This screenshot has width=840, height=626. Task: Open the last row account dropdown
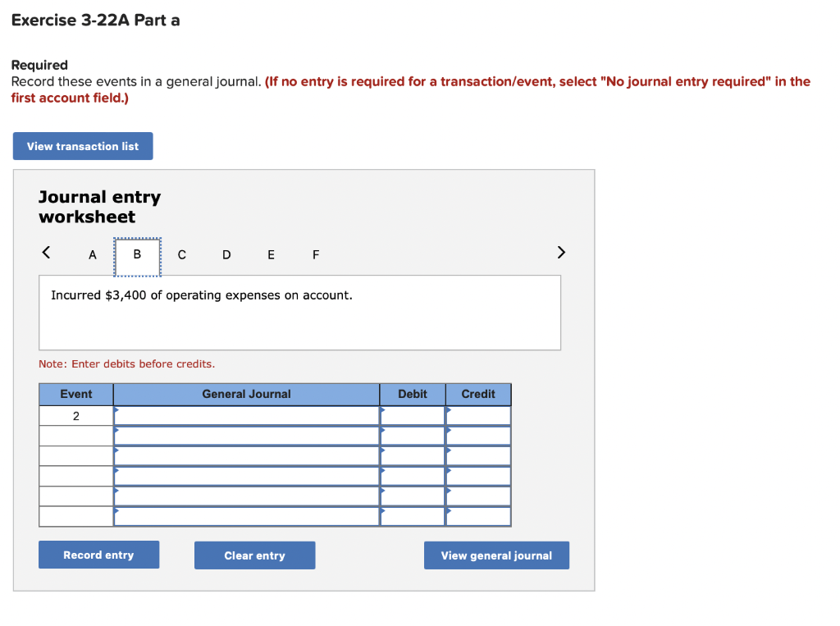tap(246, 514)
